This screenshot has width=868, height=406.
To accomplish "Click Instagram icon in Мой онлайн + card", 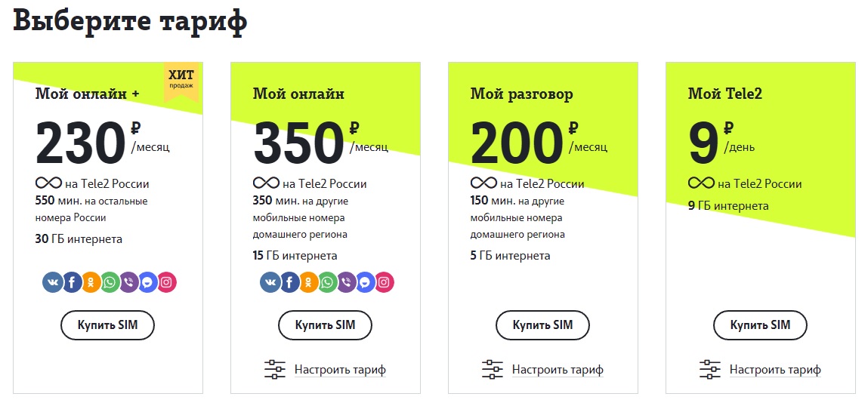I will (x=167, y=282).
